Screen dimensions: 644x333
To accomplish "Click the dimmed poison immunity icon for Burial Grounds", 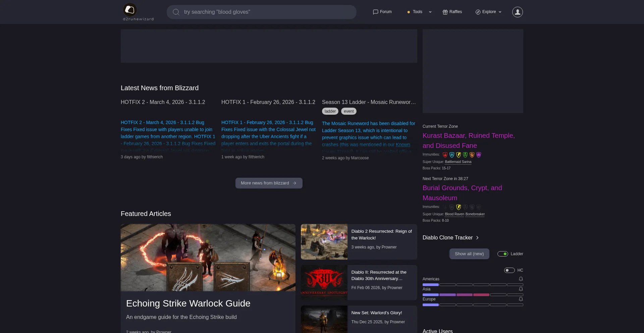I will 465,207.
